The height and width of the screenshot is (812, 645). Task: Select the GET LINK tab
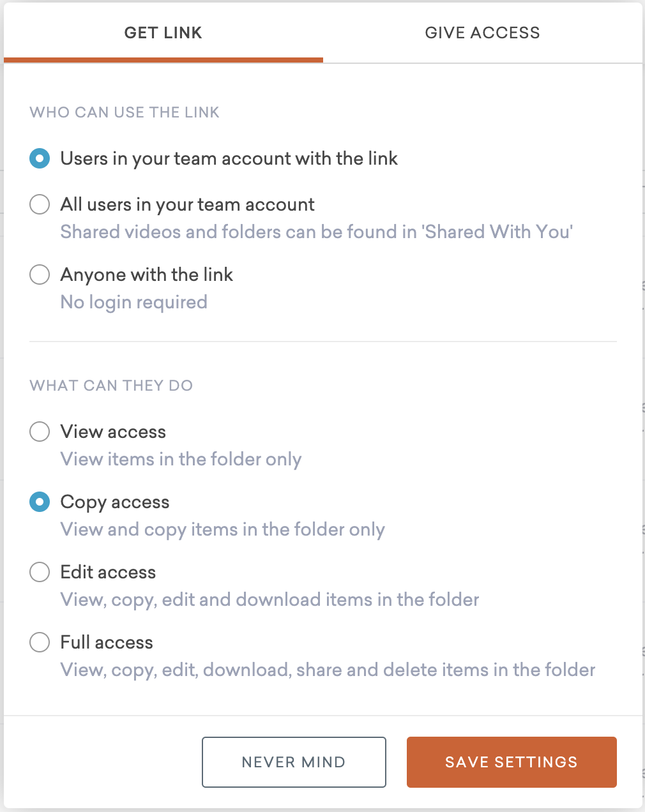[x=163, y=33]
